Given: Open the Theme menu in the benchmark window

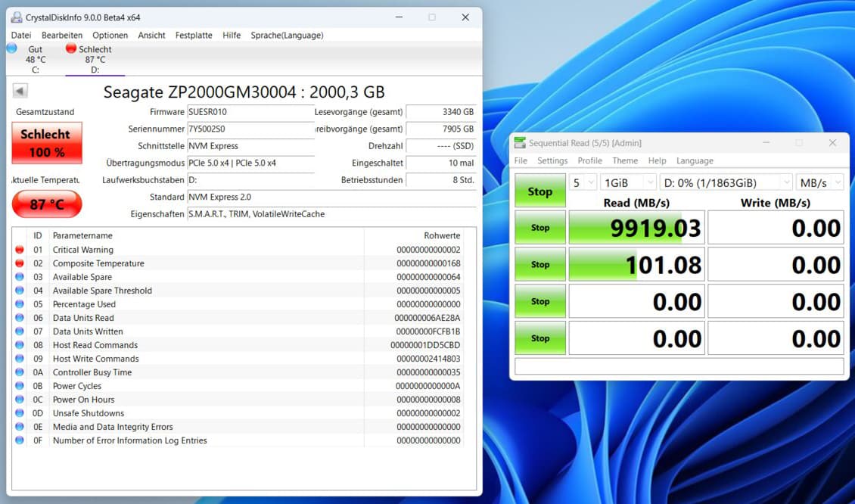Looking at the screenshot, I should (x=625, y=161).
